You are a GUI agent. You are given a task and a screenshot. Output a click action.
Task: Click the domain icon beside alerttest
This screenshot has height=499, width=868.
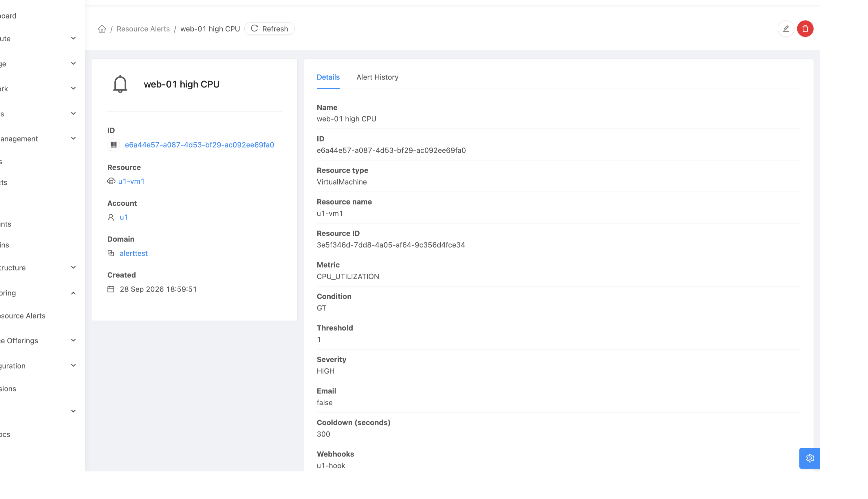(x=111, y=253)
